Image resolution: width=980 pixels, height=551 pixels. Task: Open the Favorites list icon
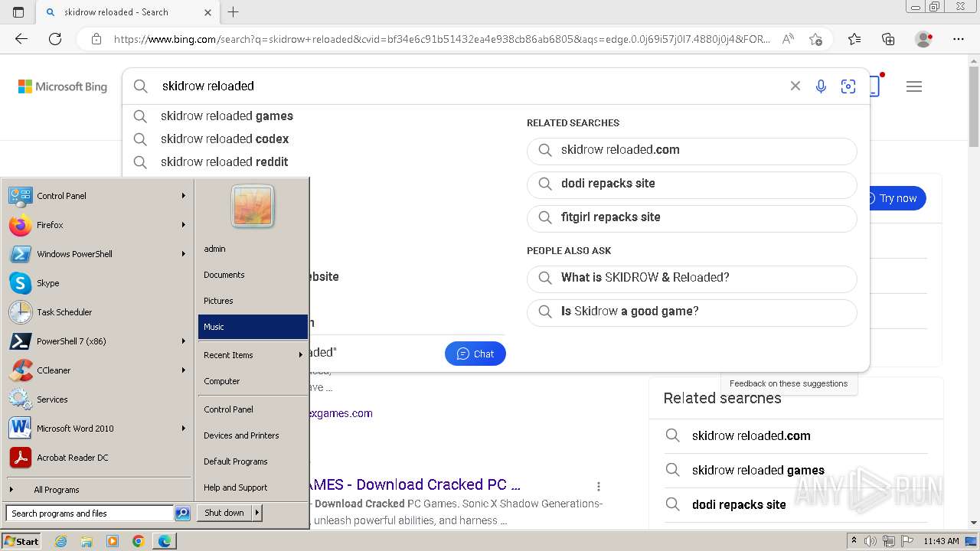click(854, 39)
